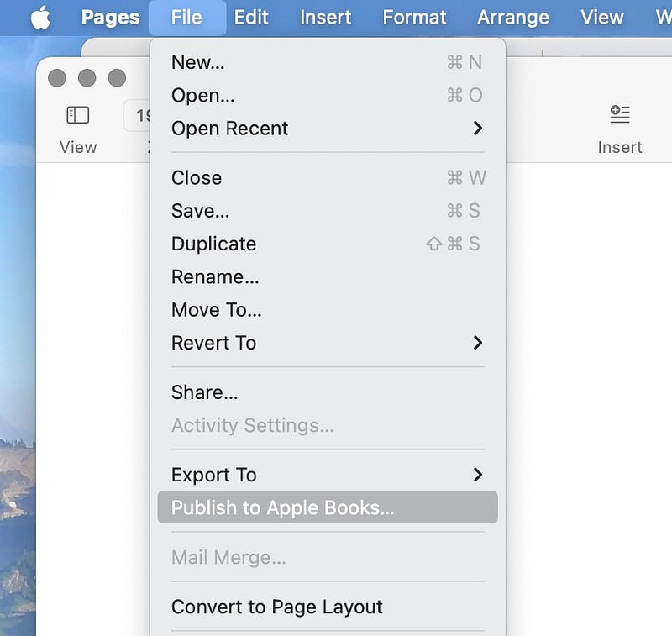
Task: Click the window's zoom button
Action: coord(117,78)
